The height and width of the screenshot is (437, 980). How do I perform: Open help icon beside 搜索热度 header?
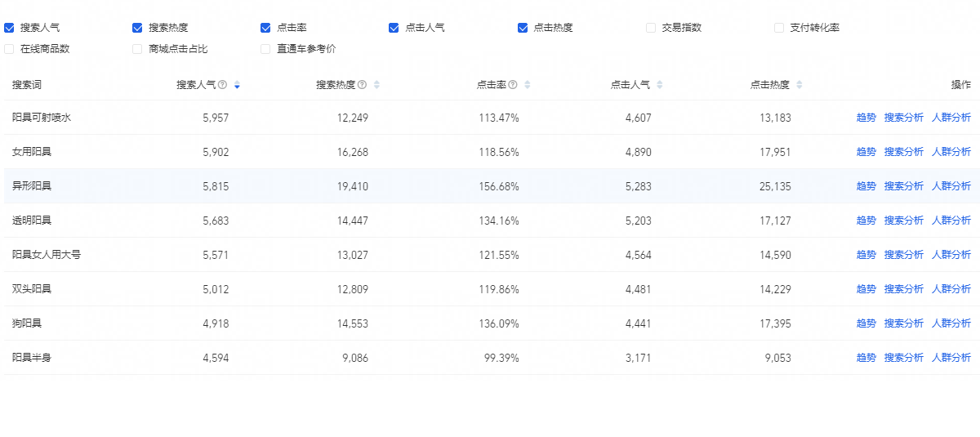pyautogui.click(x=362, y=85)
